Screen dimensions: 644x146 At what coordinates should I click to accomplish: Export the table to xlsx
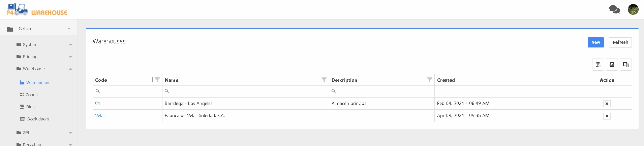[612, 65]
